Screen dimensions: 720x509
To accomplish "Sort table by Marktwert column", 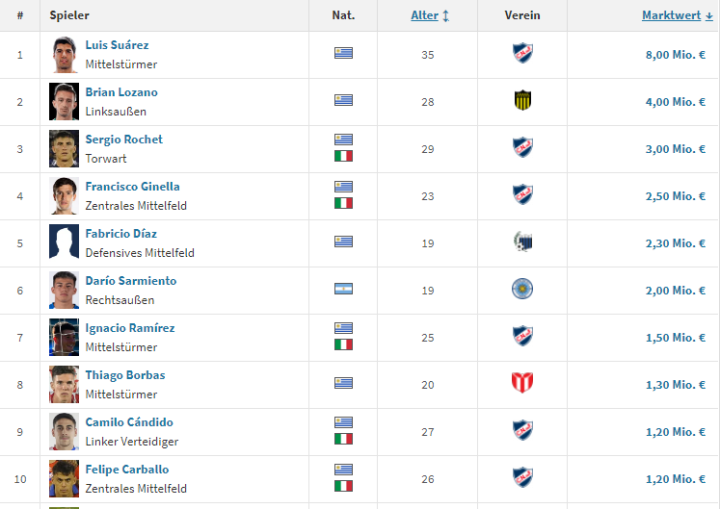I will pyautogui.click(x=677, y=16).
